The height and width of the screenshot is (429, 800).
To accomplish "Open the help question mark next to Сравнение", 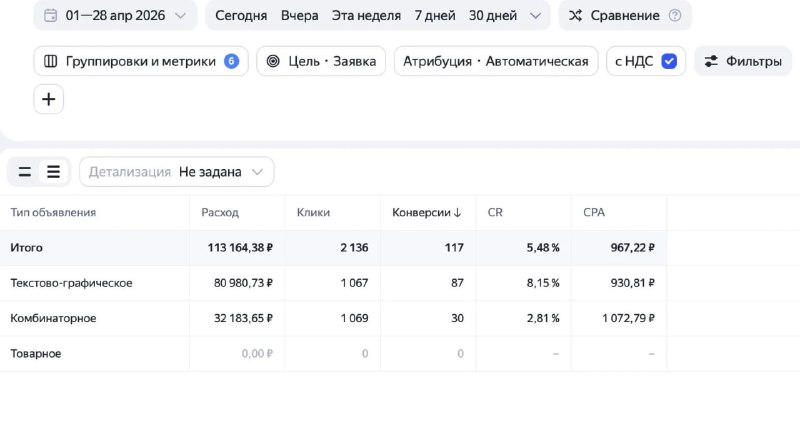I will (674, 15).
